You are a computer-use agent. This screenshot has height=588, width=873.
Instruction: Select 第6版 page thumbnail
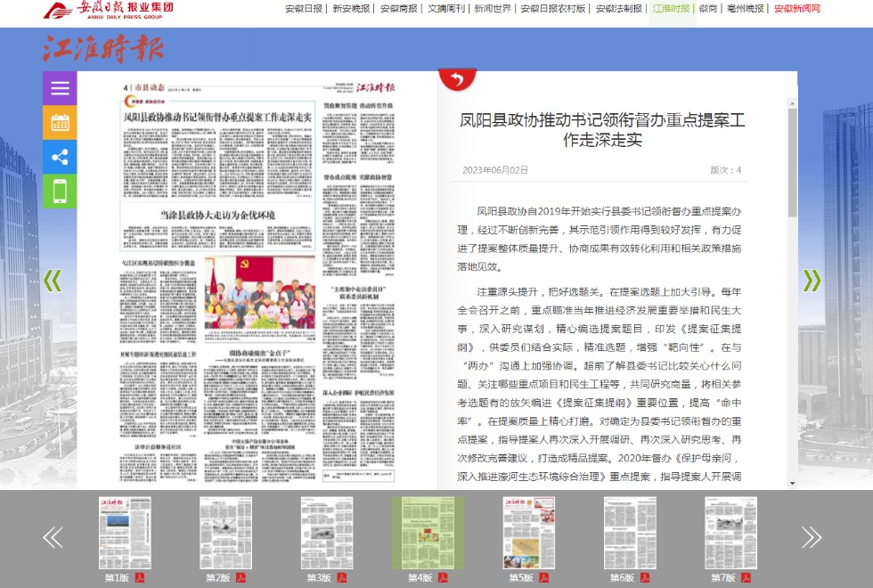(630, 533)
